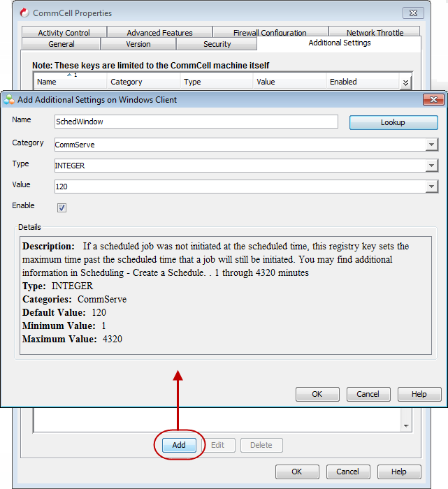Switch to the Activity Control tab
The image size is (448, 489).
[64, 32]
